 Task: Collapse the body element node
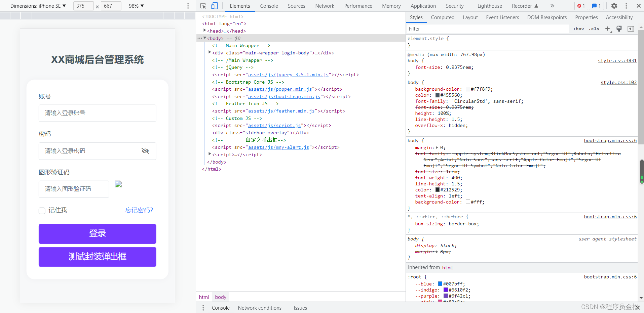coord(205,38)
